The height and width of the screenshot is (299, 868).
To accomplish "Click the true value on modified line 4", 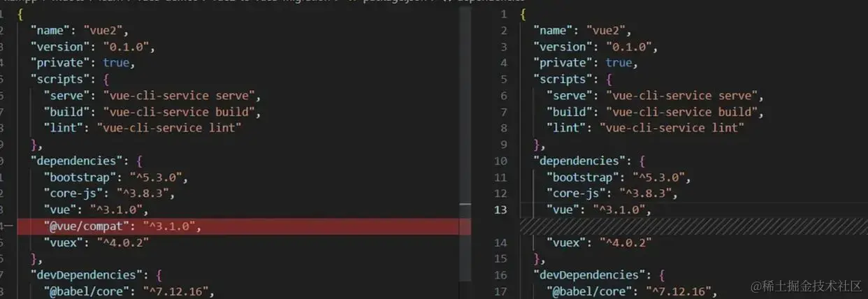I will 619,63.
